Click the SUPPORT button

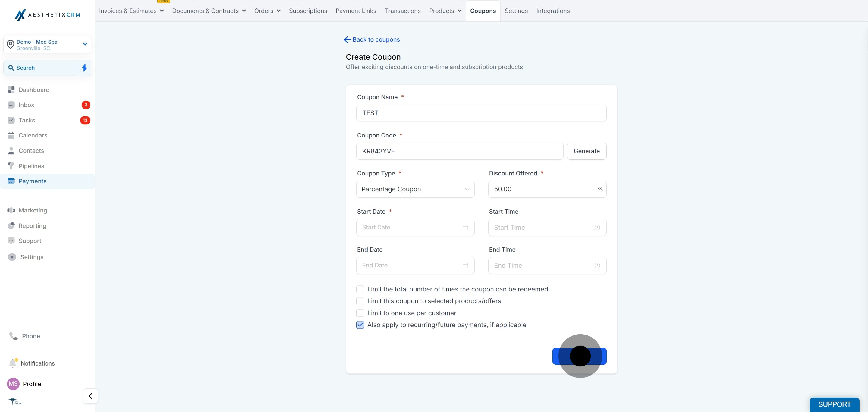click(834, 404)
